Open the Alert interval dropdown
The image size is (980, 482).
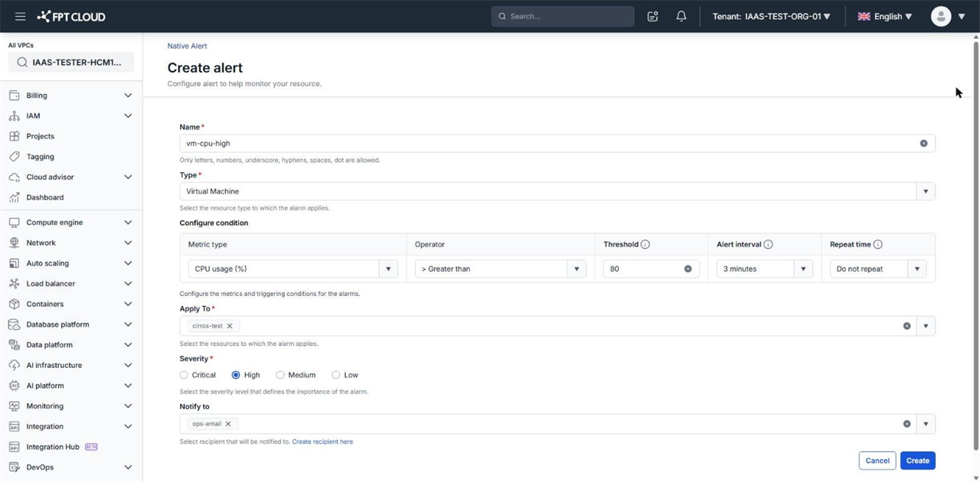coord(803,269)
